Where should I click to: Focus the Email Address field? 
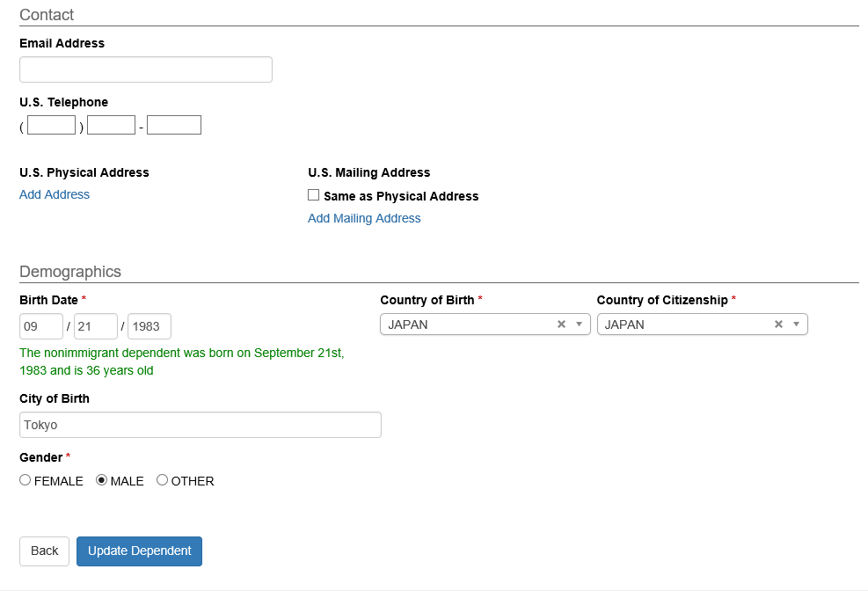click(x=146, y=69)
